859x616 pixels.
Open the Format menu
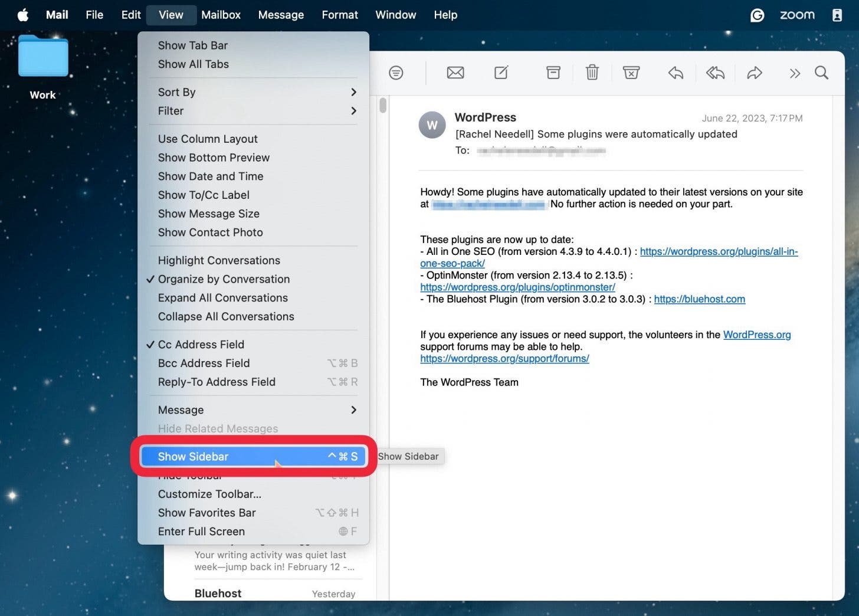point(340,15)
